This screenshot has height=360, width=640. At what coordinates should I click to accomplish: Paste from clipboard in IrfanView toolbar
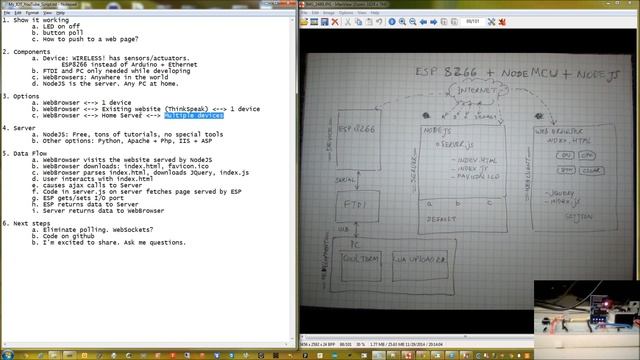pos(369,22)
